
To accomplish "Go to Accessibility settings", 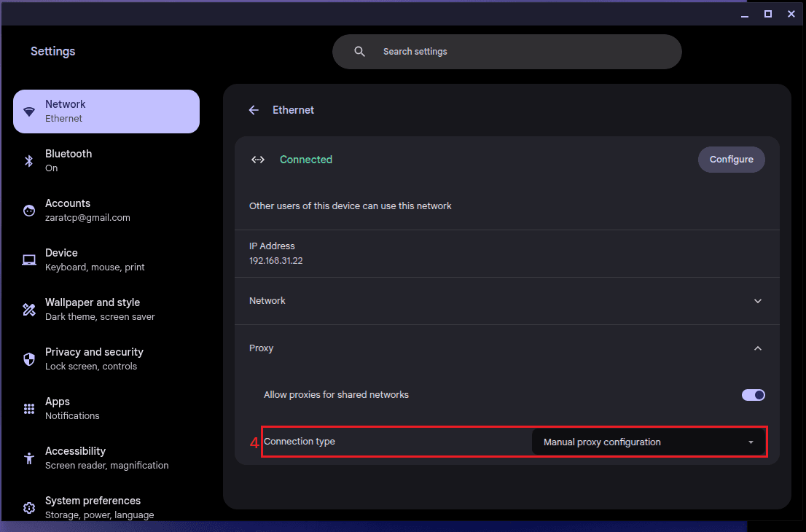I will (x=106, y=458).
